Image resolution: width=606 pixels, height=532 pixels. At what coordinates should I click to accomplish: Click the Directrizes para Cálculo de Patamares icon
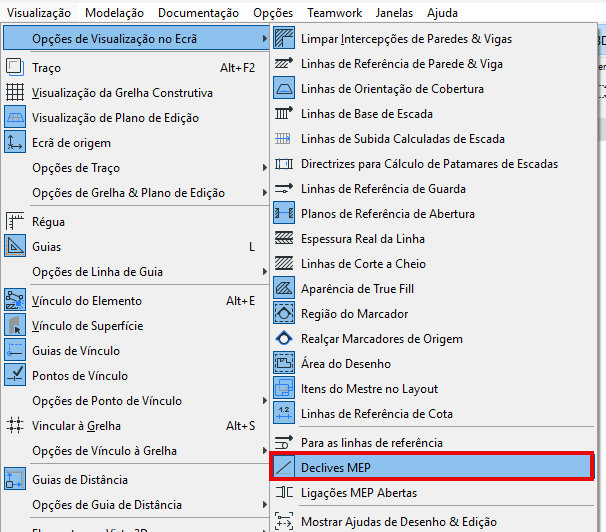[x=284, y=164]
